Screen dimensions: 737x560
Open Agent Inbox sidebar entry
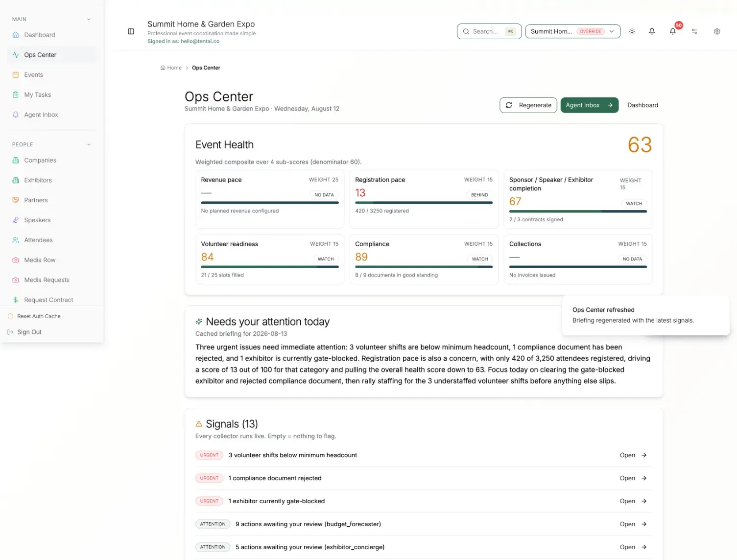[x=52, y=115]
